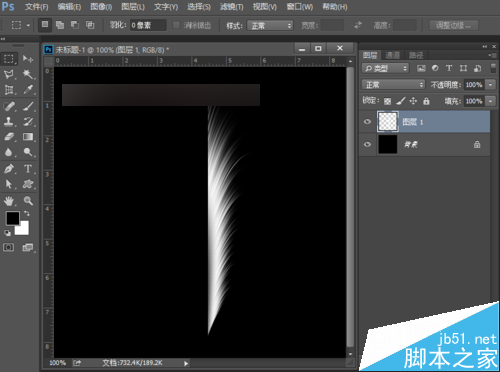
Task: Open the 样式 style dropdown
Action: coord(270,25)
